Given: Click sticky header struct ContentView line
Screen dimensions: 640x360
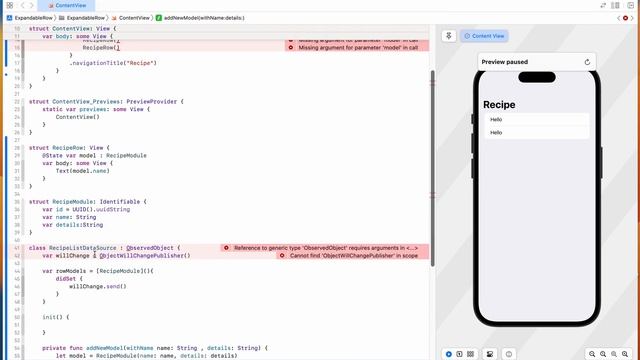Looking at the screenshot, I should [72, 29].
